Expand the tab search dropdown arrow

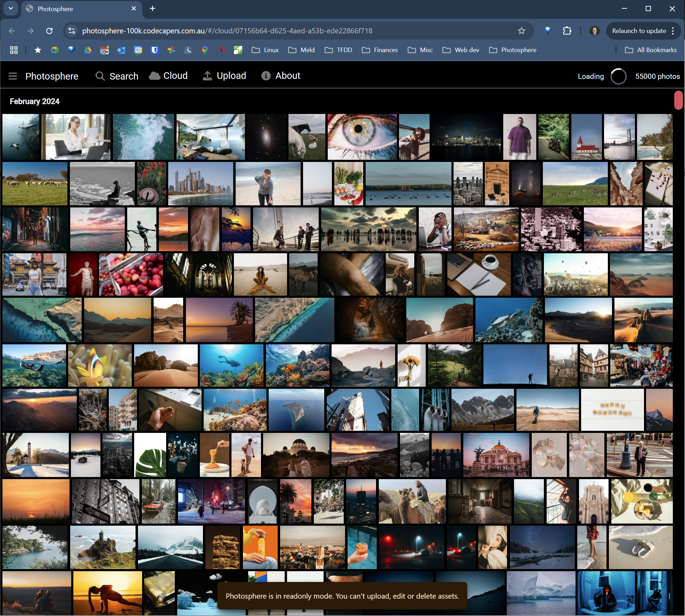pos(11,8)
